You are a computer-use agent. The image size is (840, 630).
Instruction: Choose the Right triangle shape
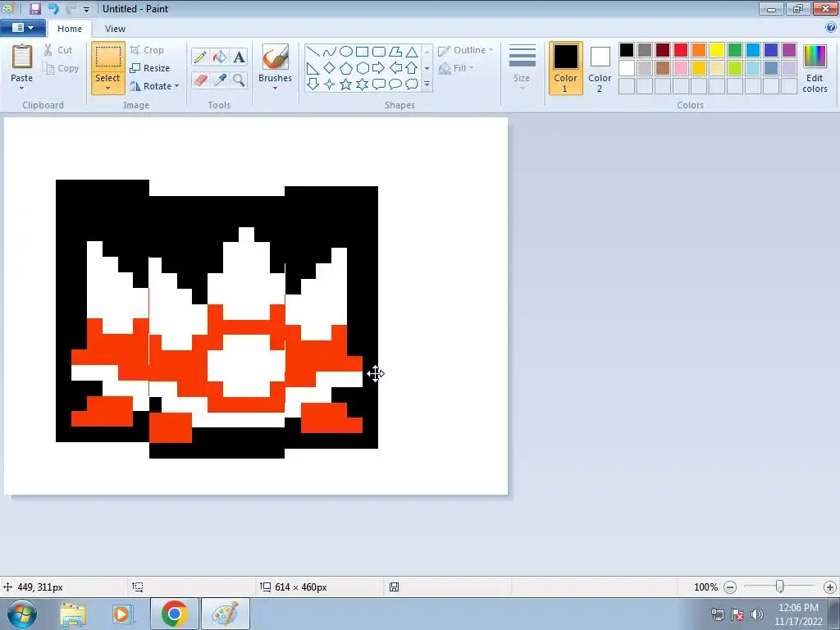point(313,68)
